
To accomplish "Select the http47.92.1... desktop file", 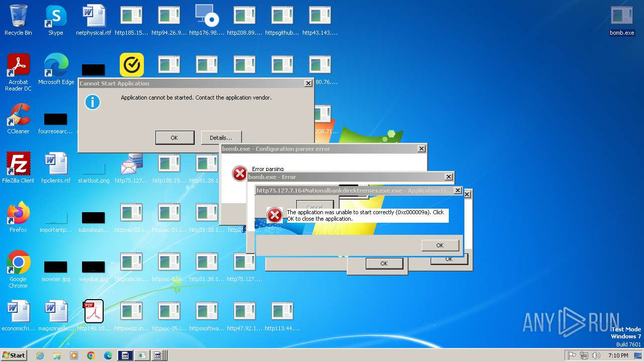I will (x=245, y=316).
